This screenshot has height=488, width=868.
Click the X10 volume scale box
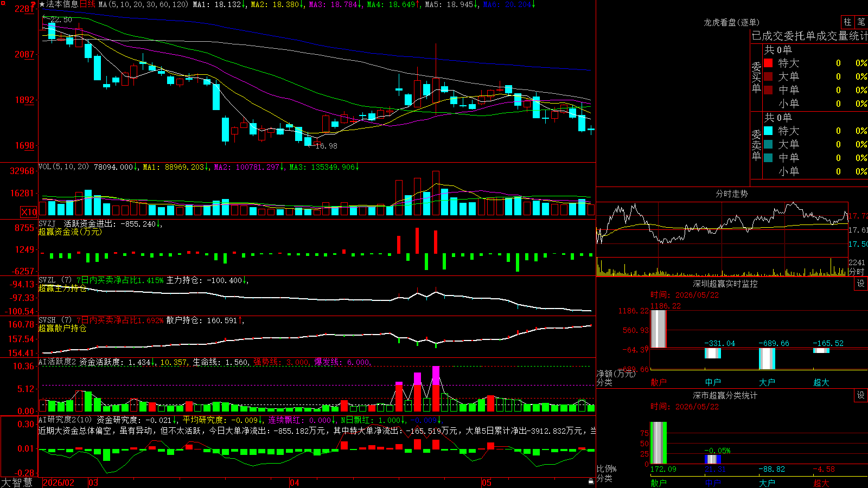pos(29,212)
